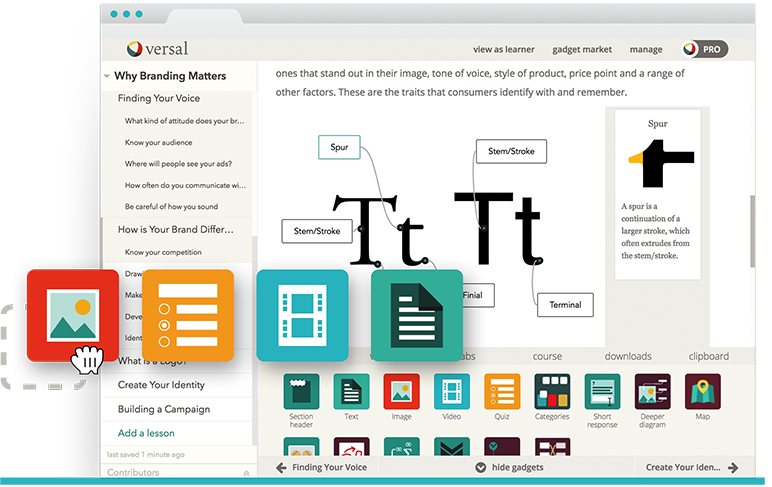
Task: Click the Stem/Stroke label above sans-serif T
Action: [x=511, y=152]
